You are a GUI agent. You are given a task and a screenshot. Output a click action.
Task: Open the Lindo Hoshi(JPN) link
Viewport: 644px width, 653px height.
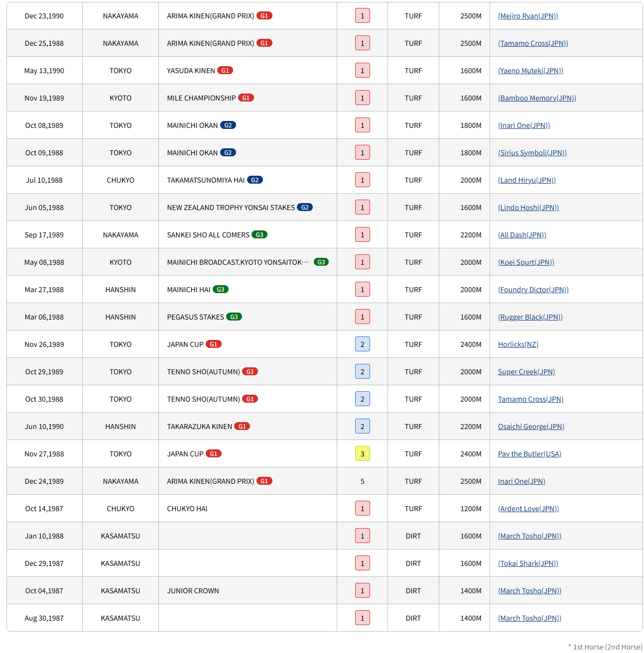coord(528,208)
